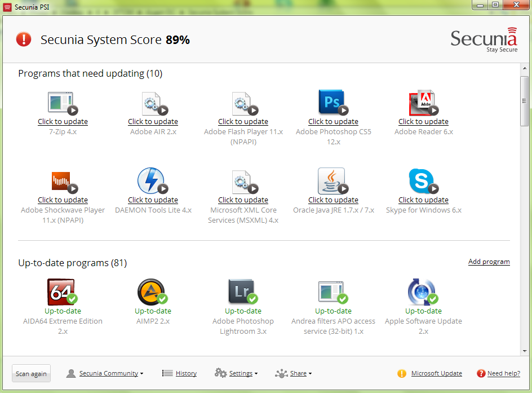Image resolution: width=532 pixels, height=393 pixels.
Task: Click the scrollbar up arrow
Action: (525, 68)
